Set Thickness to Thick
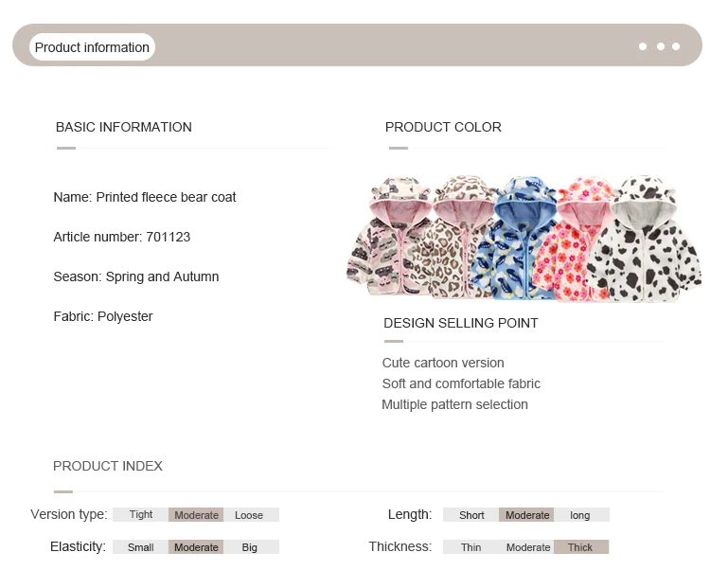710x588 pixels. [580, 546]
